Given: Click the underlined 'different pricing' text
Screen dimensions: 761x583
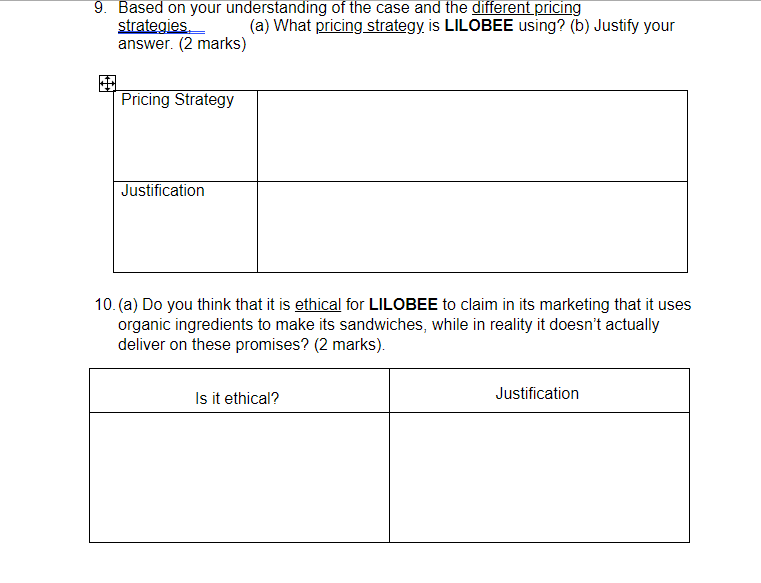Looking at the screenshot, I should 526,8.
